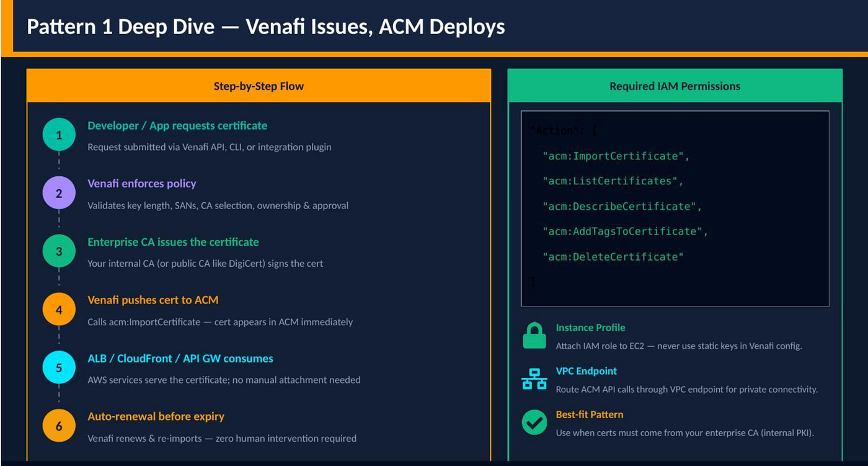
Task: Select the step 4 orange circle
Action: point(59,310)
